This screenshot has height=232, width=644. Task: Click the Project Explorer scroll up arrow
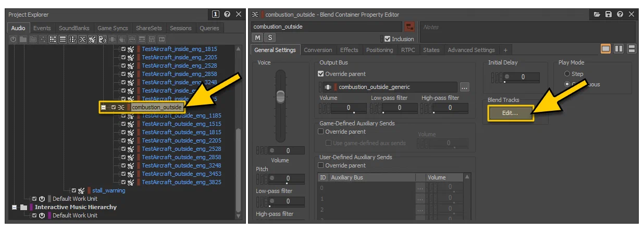tap(239, 48)
